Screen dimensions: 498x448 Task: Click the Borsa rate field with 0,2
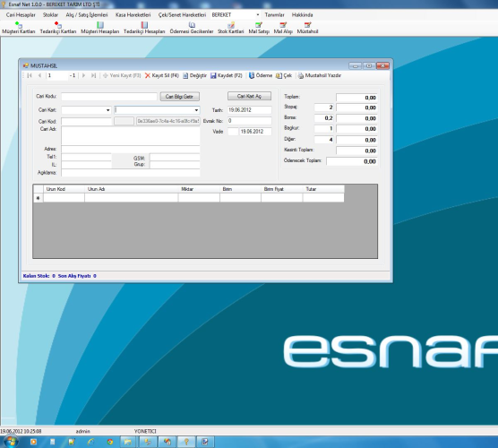pyautogui.click(x=323, y=118)
